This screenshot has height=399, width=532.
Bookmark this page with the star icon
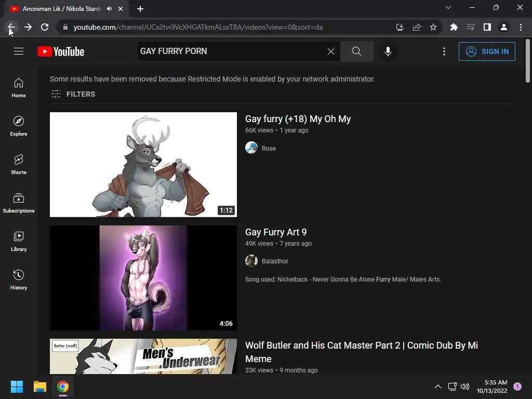tap(433, 27)
